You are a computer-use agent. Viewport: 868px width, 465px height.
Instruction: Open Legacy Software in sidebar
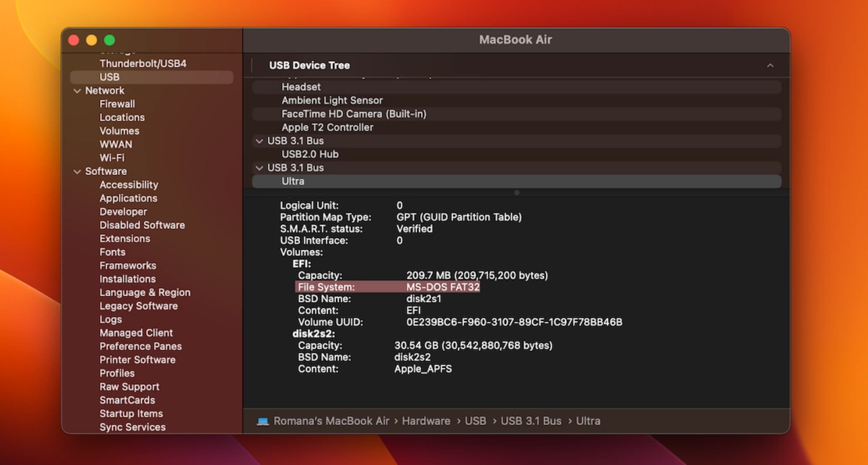pyautogui.click(x=139, y=306)
